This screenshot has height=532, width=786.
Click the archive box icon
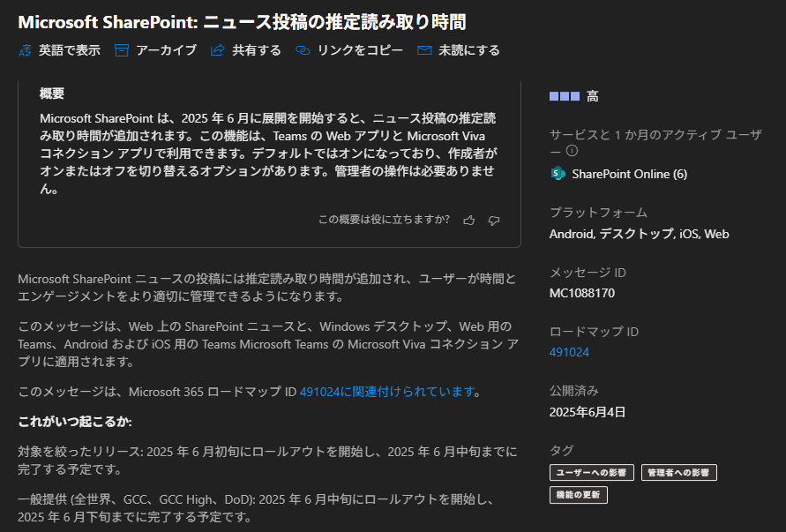(122, 50)
